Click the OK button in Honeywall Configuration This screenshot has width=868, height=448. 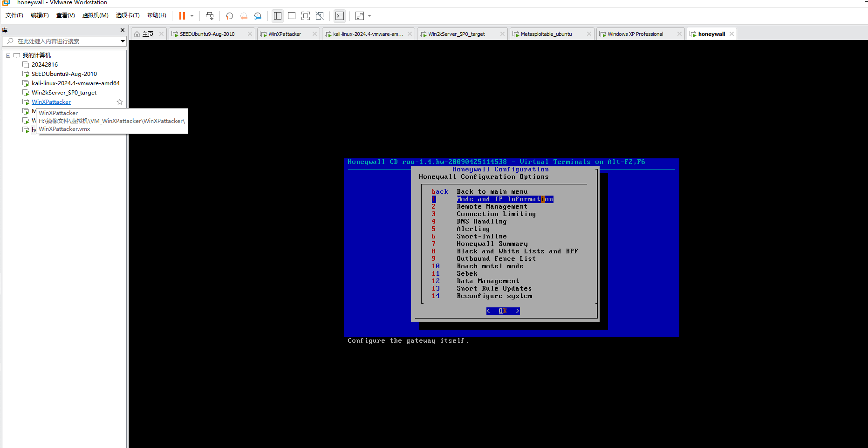[x=503, y=311]
